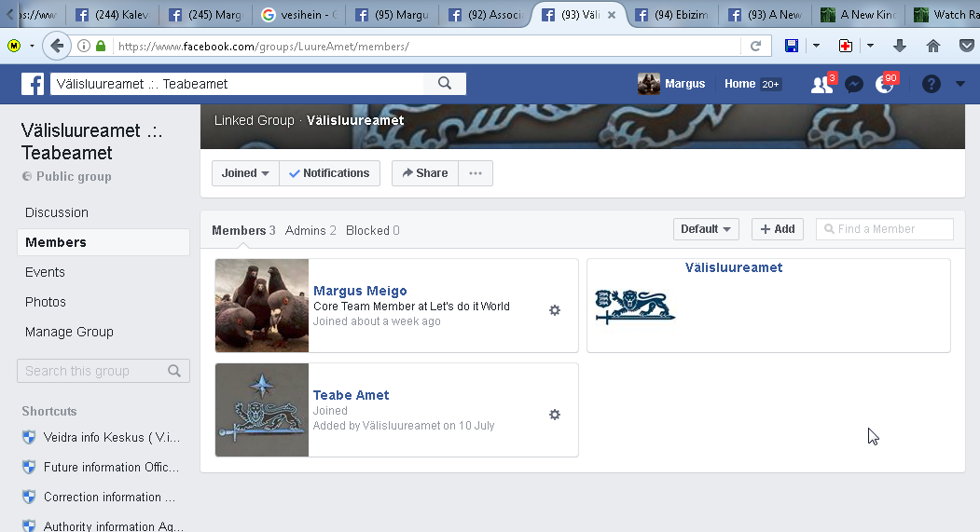Click the downloads arrow icon
Viewport: 980px width, 532px height.
pos(900,46)
